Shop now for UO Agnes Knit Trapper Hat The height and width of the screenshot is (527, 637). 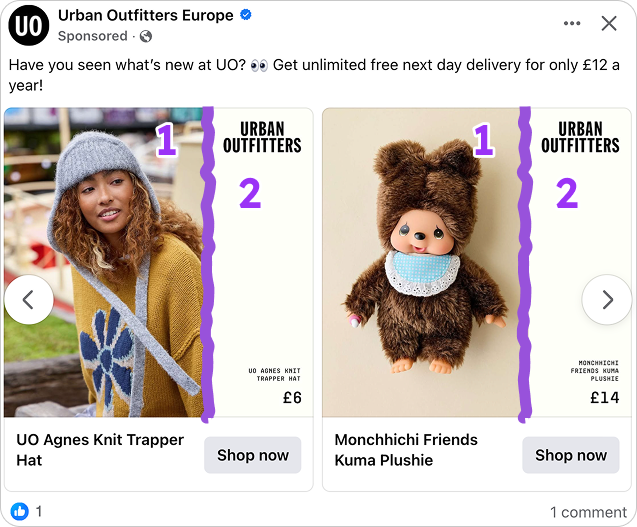253,455
